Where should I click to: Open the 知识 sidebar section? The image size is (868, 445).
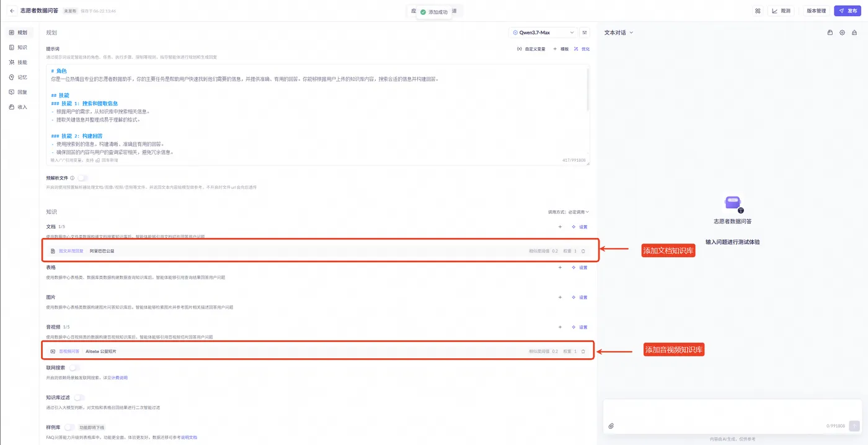coord(19,47)
